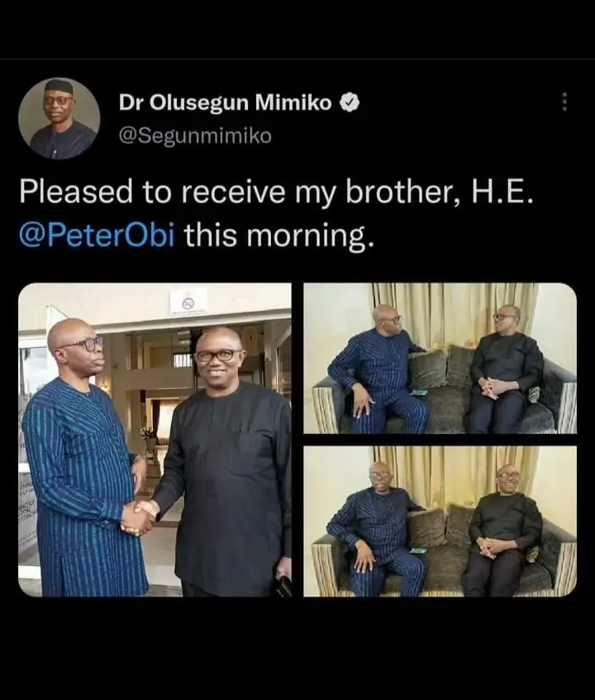Viewport: 595px width, 700px height.
Task: Open Dr Olusegun Mimiko's profile avatar
Action: pos(59,118)
